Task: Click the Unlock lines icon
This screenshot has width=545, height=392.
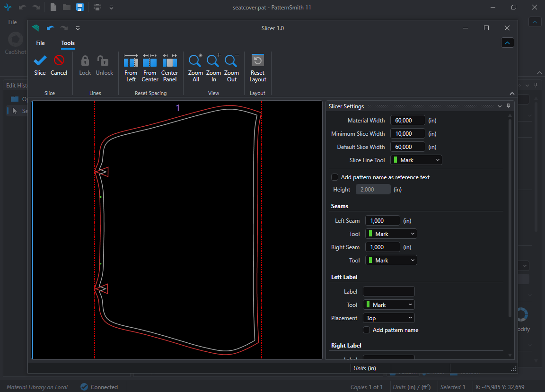Action: pyautogui.click(x=103, y=61)
